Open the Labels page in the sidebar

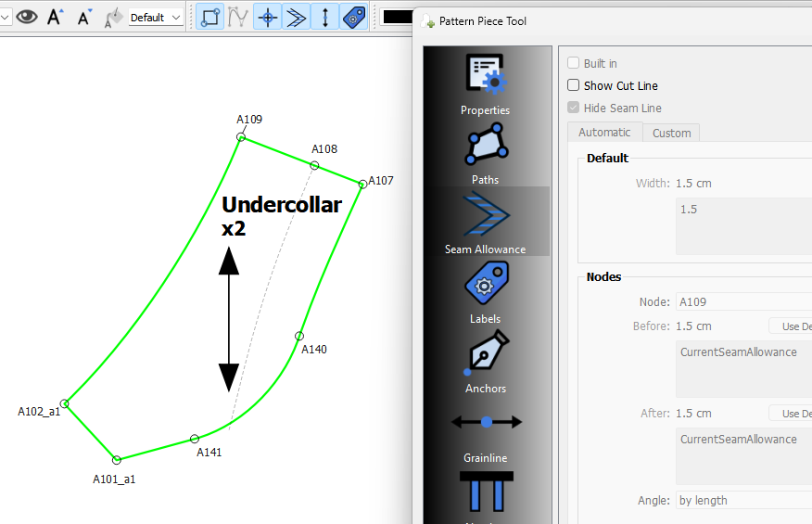(485, 292)
